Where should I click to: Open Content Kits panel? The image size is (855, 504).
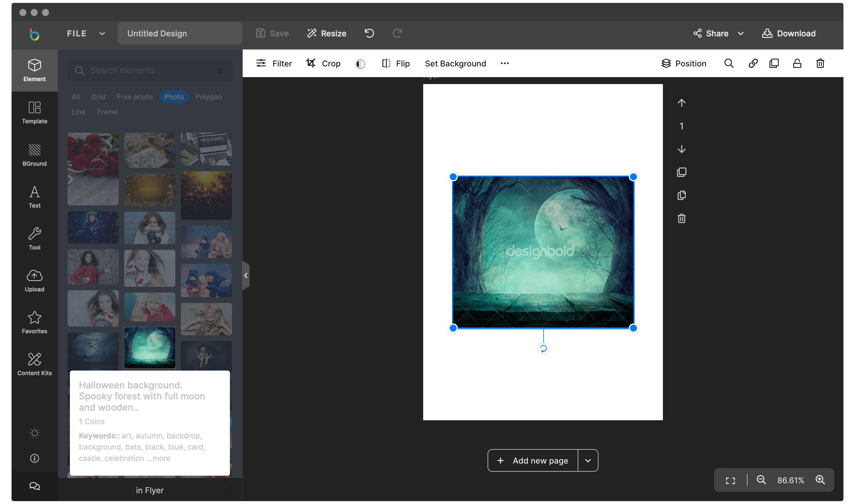[x=35, y=364]
